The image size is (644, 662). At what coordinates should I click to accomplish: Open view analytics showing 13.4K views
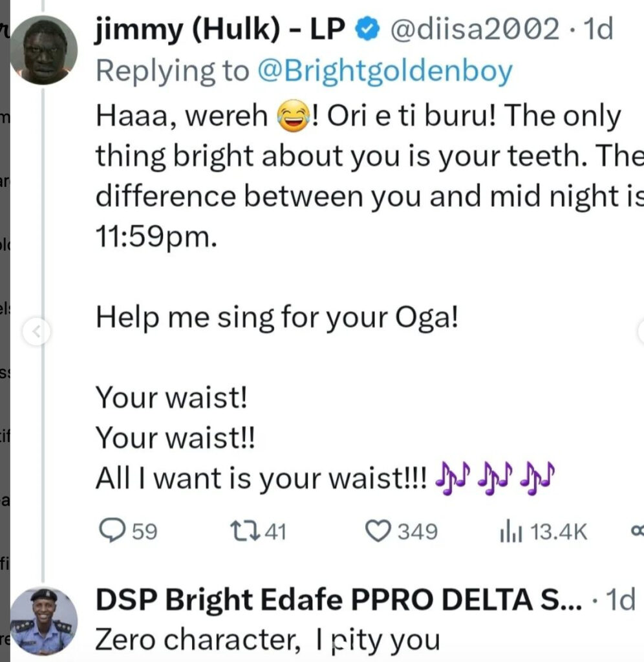[x=506, y=531]
